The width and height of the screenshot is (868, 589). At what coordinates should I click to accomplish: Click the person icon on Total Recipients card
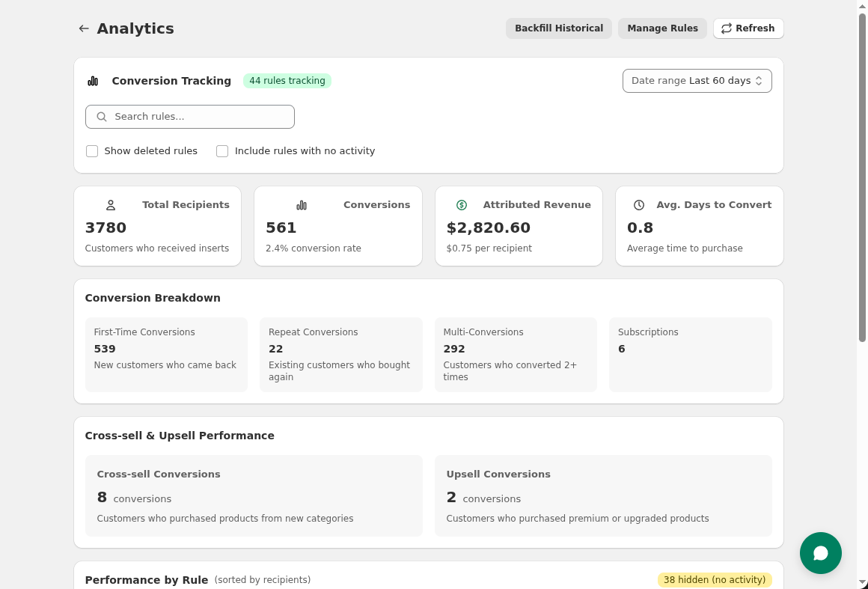(x=111, y=204)
